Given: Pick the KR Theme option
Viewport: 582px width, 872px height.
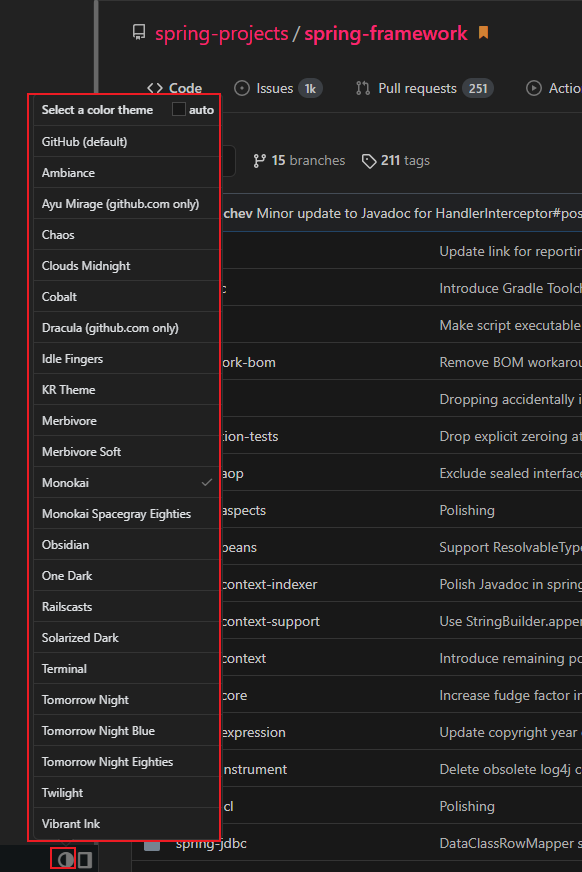Looking at the screenshot, I should pyautogui.click(x=126, y=389).
